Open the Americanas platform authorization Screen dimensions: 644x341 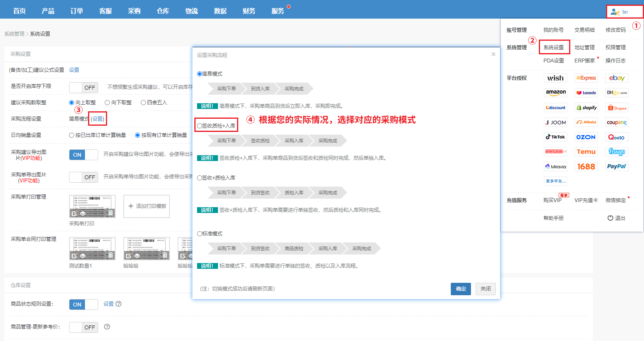(555, 152)
